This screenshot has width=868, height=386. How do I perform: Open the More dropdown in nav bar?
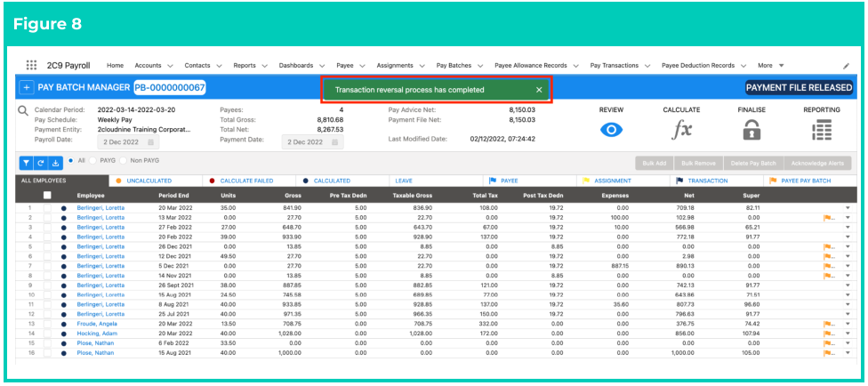click(771, 65)
